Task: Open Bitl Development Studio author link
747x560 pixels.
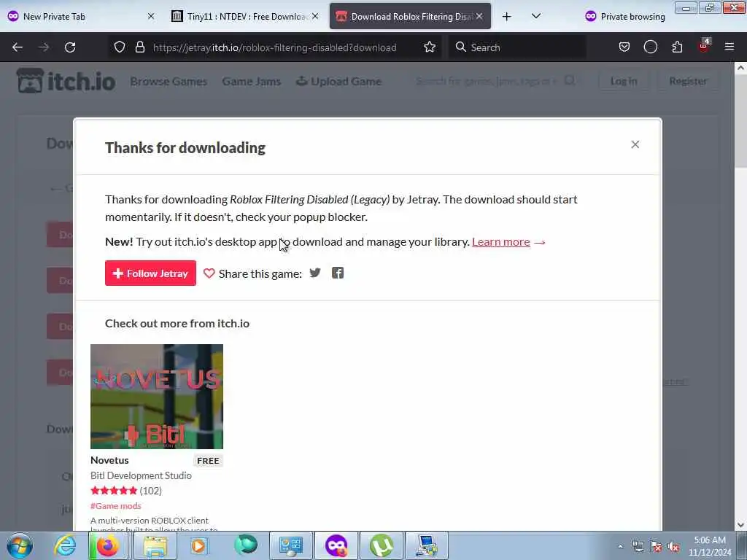Action: coord(141,475)
